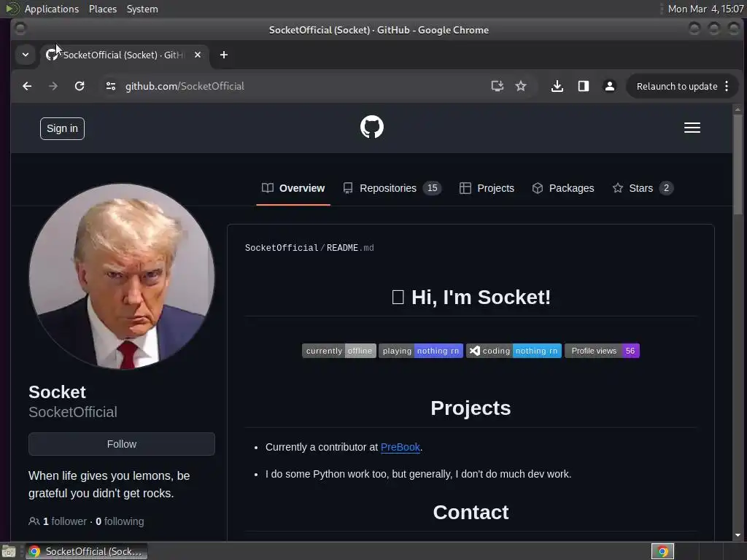Open the System menu
747x560 pixels.
[142, 9]
